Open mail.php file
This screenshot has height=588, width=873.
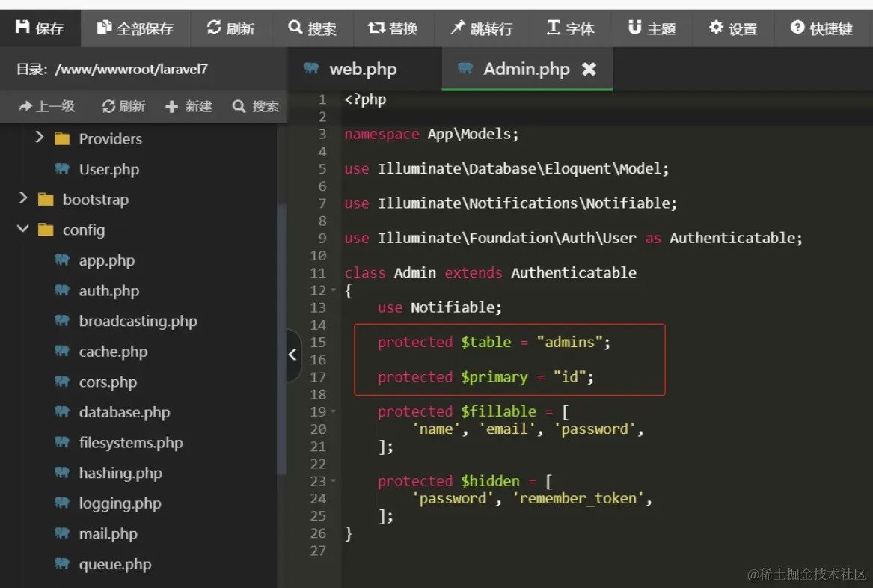(x=108, y=534)
